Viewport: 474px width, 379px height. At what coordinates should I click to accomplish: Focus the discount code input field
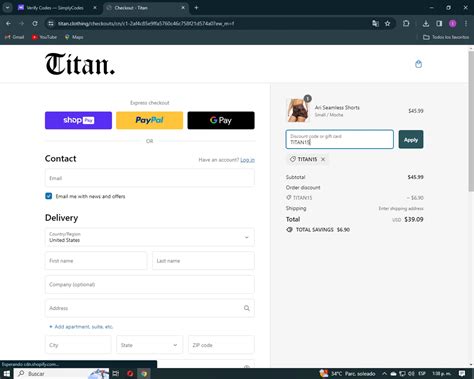coord(339,139)
